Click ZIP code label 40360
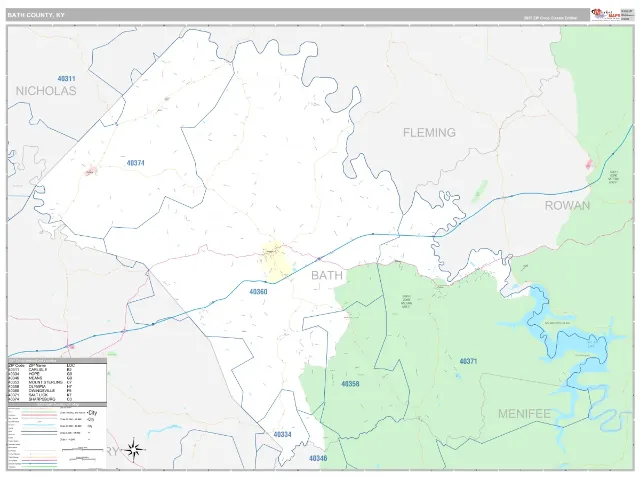This screenshot has width=640, height=480. coord(258,292)
